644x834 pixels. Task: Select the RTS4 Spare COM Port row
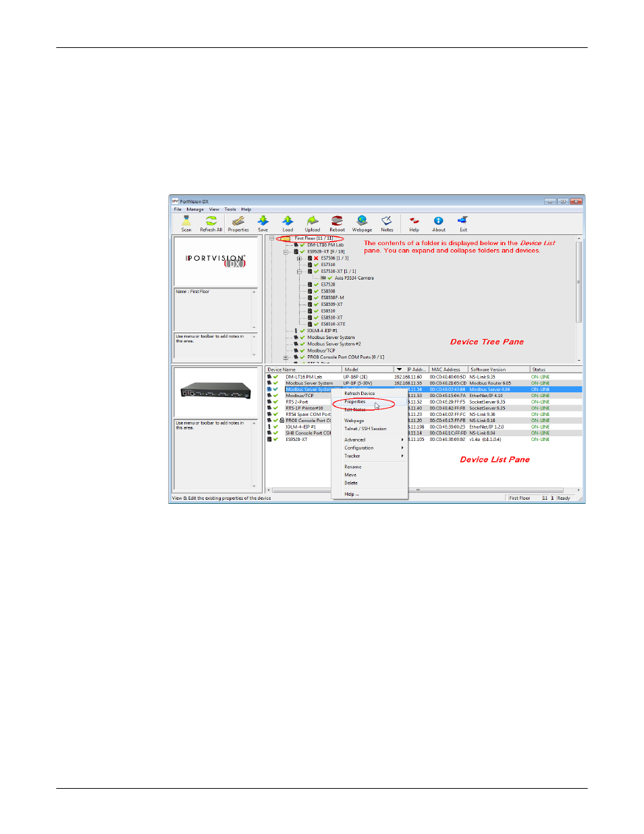[x=424, y=415]
